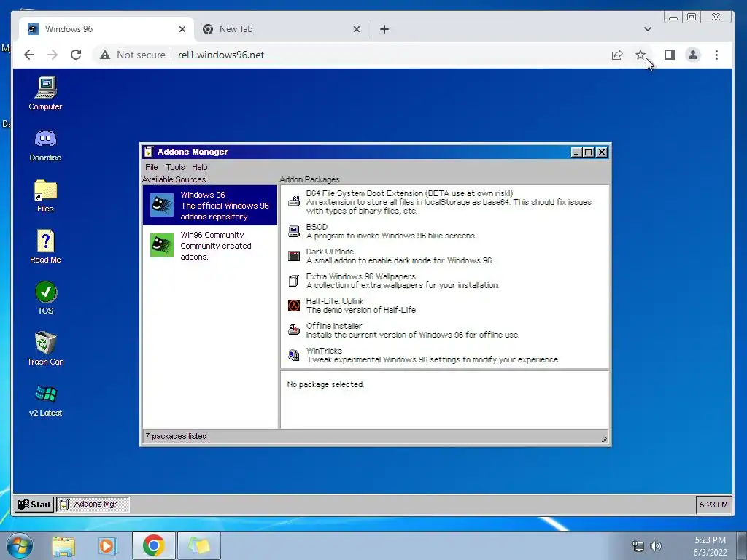
Task: Open Google Chrome from the Windows taskbar
Action: [153, 545]
